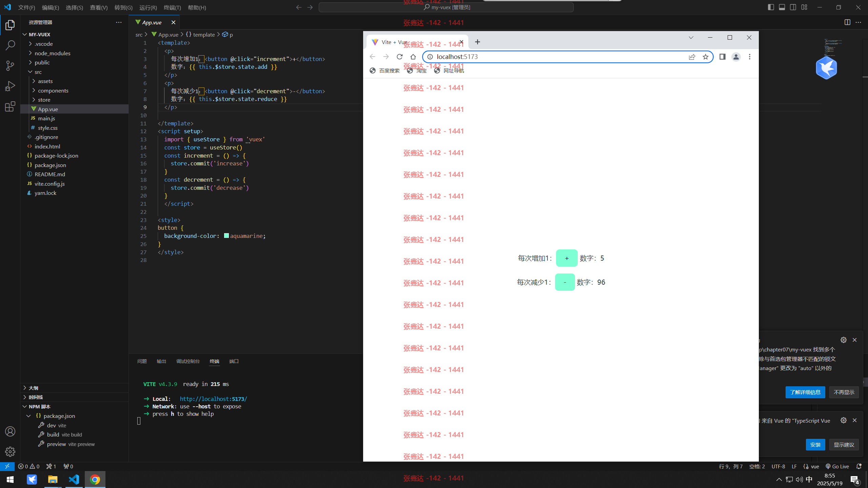Image resolution: width=868 pixels, height=488 pixels.
Task: Open the Search view in activity bar
Action: click(x=10, y=45)
